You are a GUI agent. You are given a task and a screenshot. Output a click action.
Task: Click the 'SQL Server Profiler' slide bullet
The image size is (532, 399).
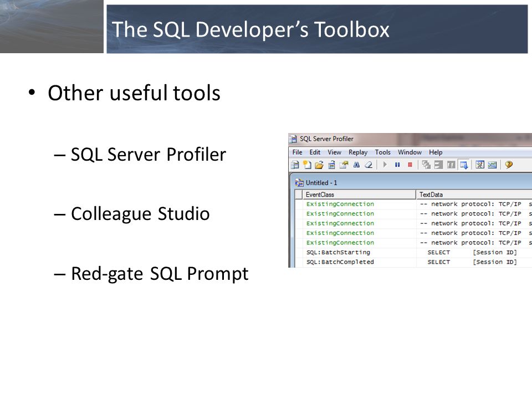point(149,155)
